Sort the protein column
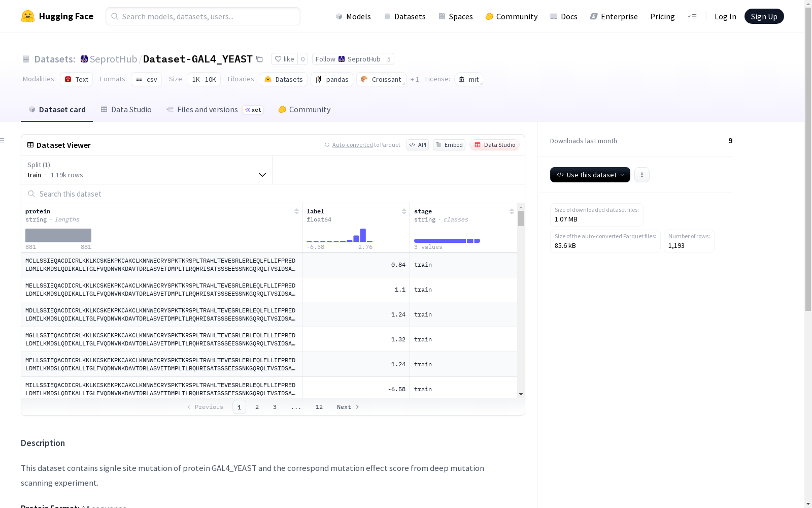This screenshot has height=508, width=812. [296, 211]
